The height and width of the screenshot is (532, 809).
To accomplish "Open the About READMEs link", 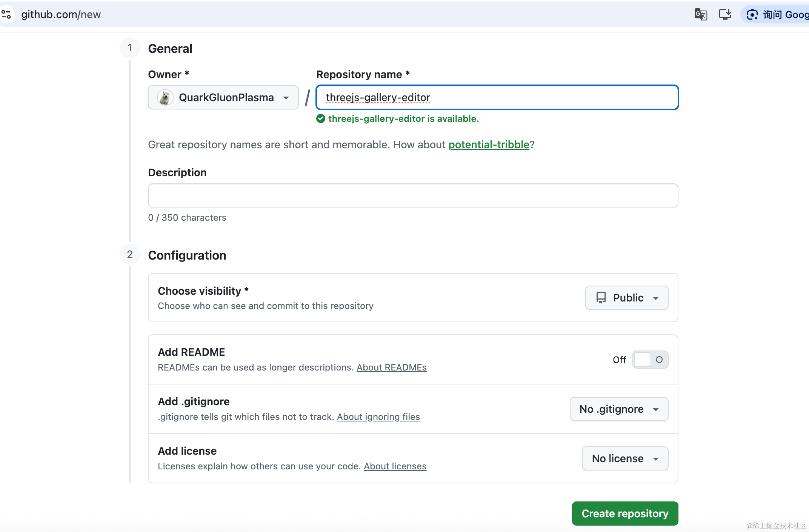I will [392, 367].
